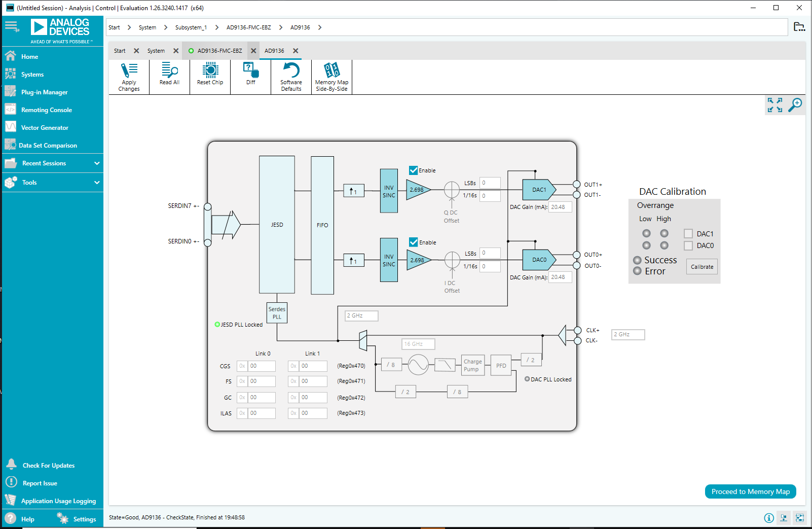Click the Calibrate button

click(x=702, y=267)
